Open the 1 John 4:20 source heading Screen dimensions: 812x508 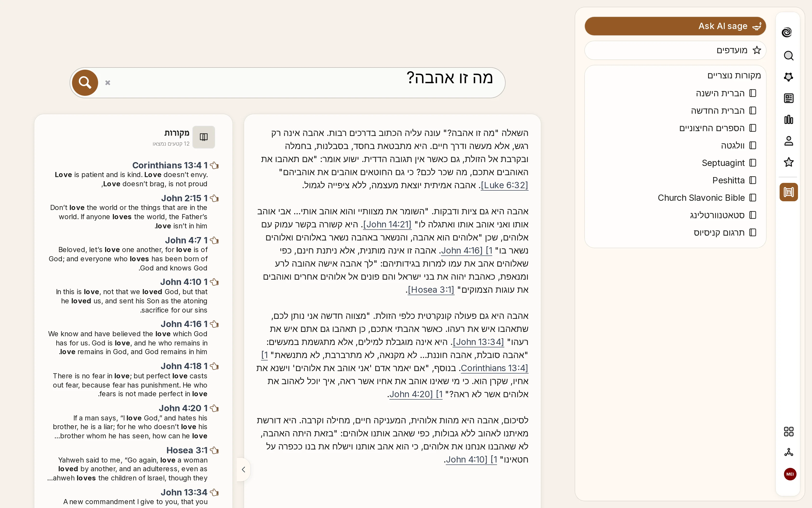tap(183, 408)
